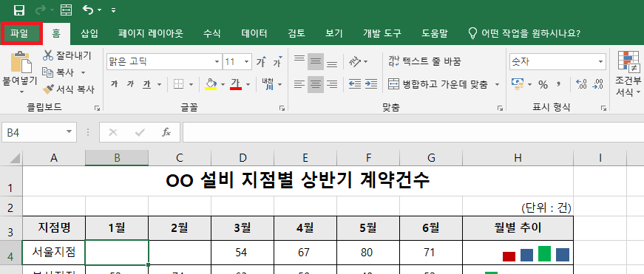Decrease font size with smaller 가 icon
This screenshot has height=274, width=644.
pos(278,62)
